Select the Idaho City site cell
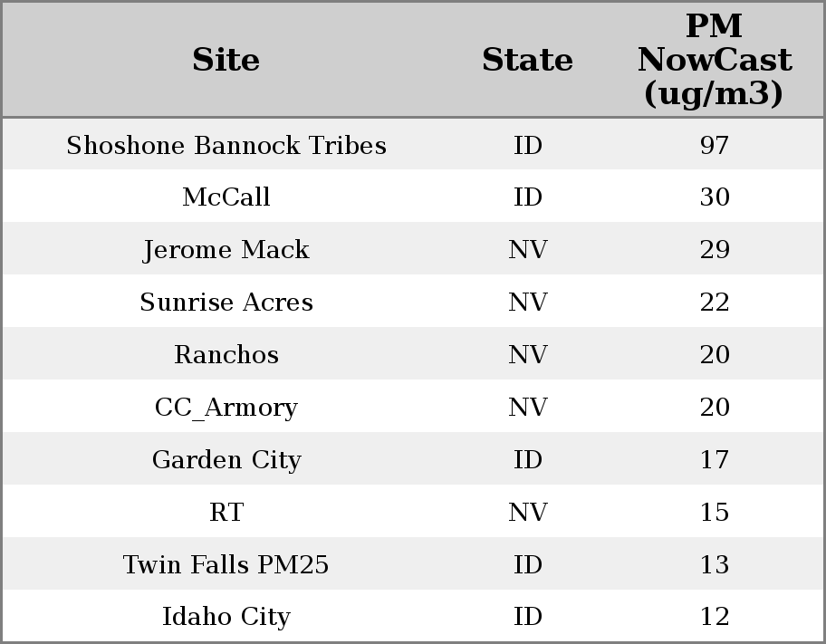Screen dimensions: 826x644 click(226, 617)
